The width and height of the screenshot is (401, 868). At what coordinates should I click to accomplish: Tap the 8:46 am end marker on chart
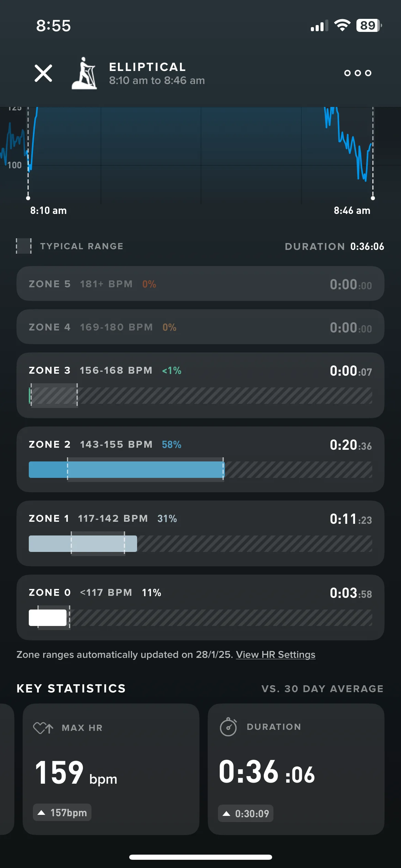pyautogui.click(x=373, y=198)
